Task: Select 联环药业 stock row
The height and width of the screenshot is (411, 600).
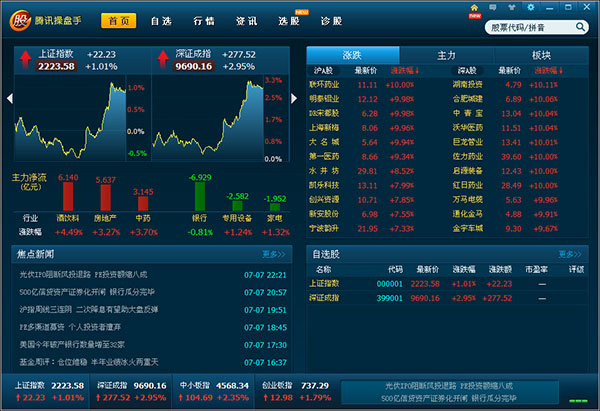Action: pos(362,85)
